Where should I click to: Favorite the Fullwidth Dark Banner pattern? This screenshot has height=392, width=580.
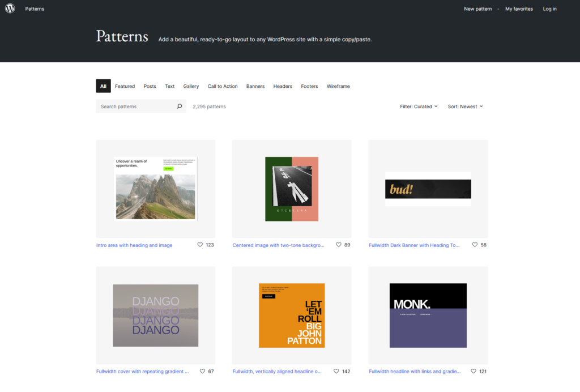point(475,245)
